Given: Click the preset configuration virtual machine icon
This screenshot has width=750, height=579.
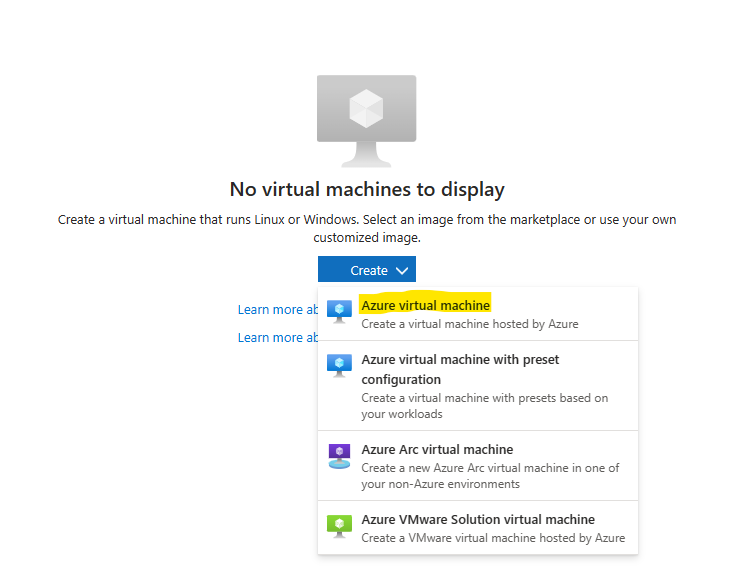Looking at the screenshot, I should pos(339,366).
